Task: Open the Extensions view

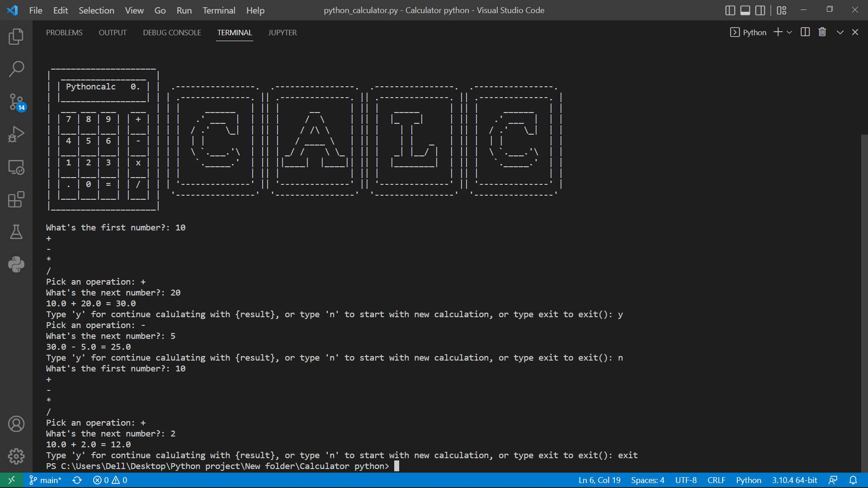Action: pos(16,200)
